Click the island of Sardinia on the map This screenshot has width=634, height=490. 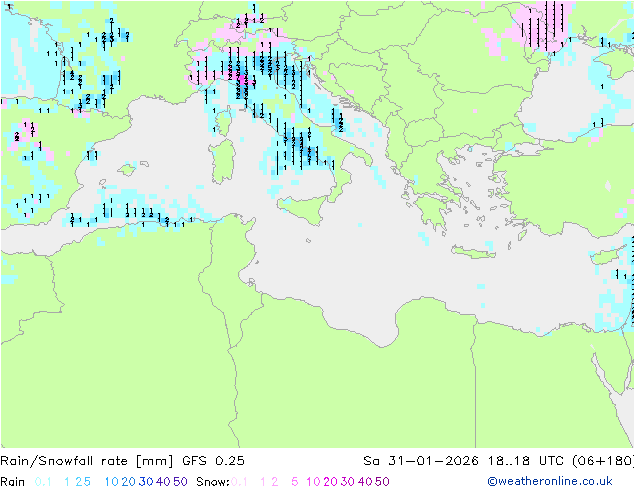(222, 162)
